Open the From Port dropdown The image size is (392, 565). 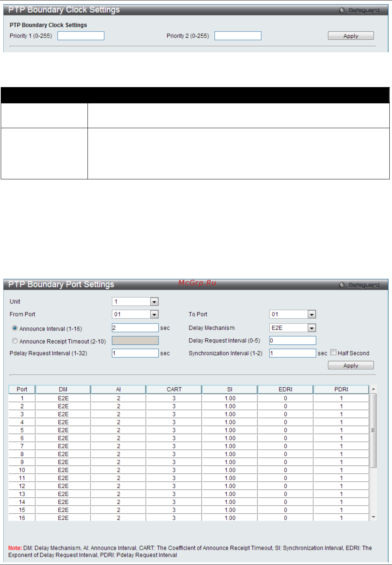click(x=135, y=314)
